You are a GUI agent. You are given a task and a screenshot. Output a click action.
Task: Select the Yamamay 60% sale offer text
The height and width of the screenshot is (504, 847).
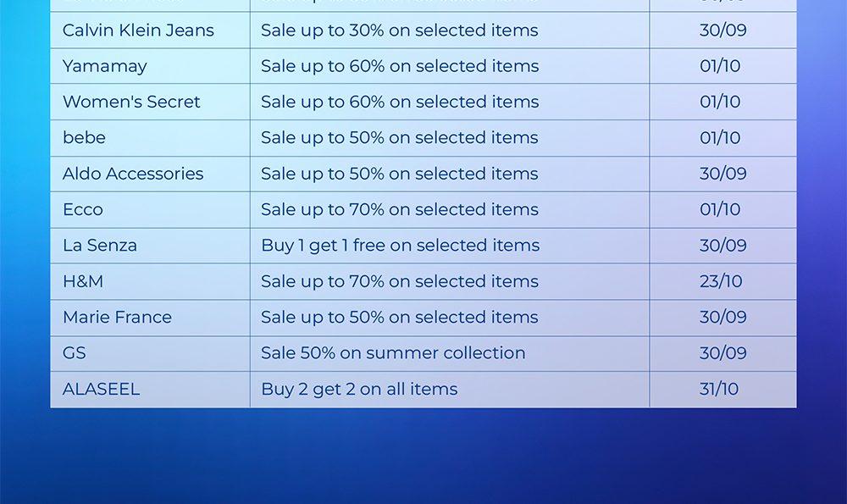click(x=400, y=66)
